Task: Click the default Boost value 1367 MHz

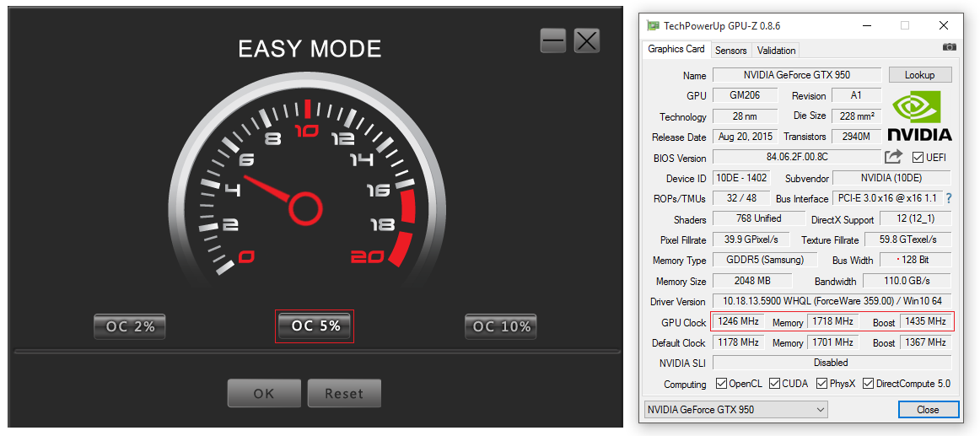Action: (926, 342)
